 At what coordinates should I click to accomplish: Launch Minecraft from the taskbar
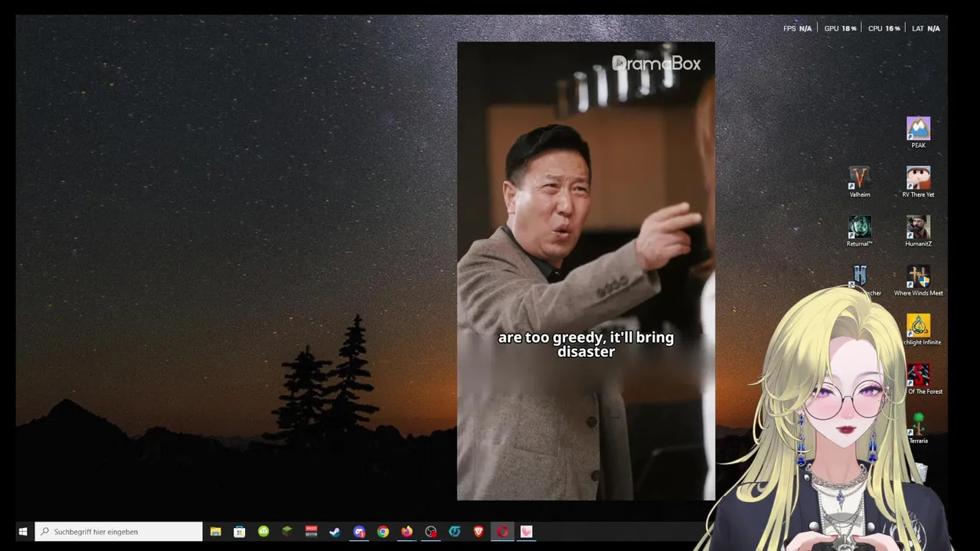[287, 532]
